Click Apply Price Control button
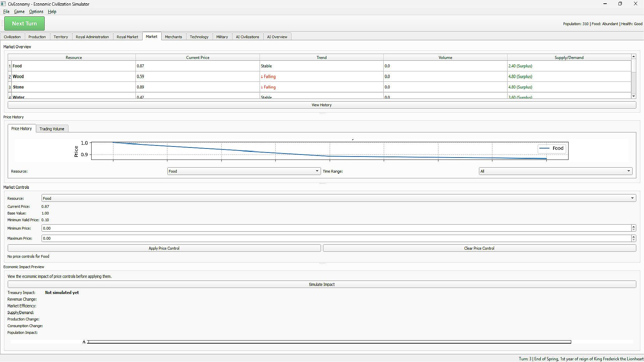Image resolution: width=644 pixels, height=362 pixels. coord(164,248)
